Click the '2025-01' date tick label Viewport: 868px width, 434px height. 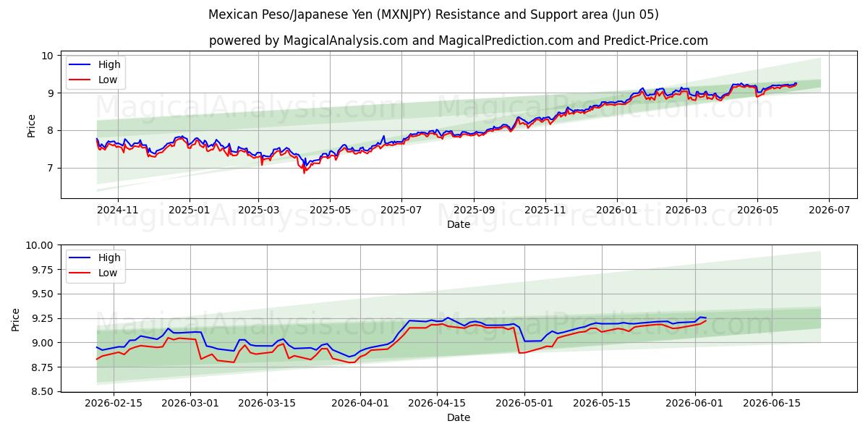[x=190, y=209]
